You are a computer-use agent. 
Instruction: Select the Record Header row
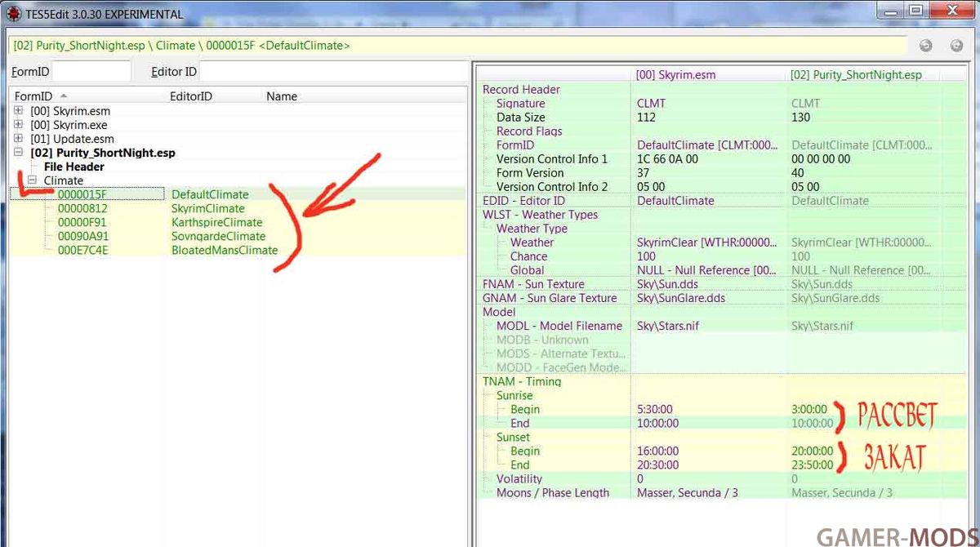722,90
